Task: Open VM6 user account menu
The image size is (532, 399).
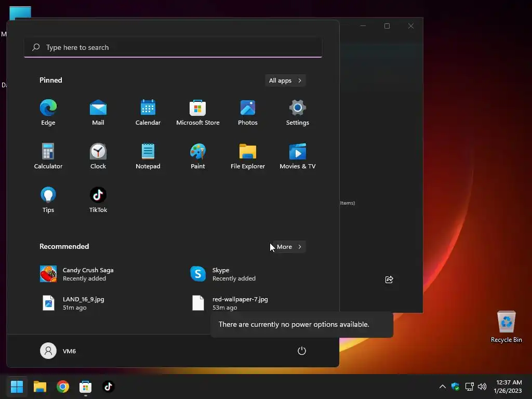Action: 58,351
